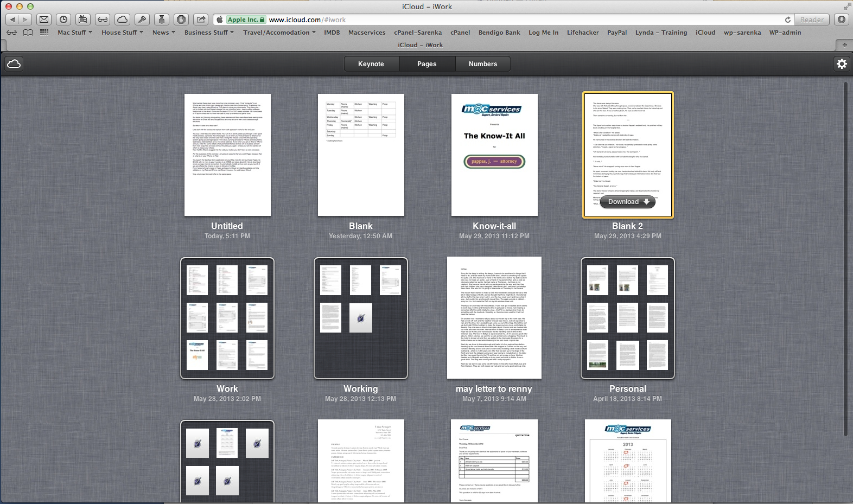
Task: Open the Work folder thumbnail
Action: (x=227, y=318)
